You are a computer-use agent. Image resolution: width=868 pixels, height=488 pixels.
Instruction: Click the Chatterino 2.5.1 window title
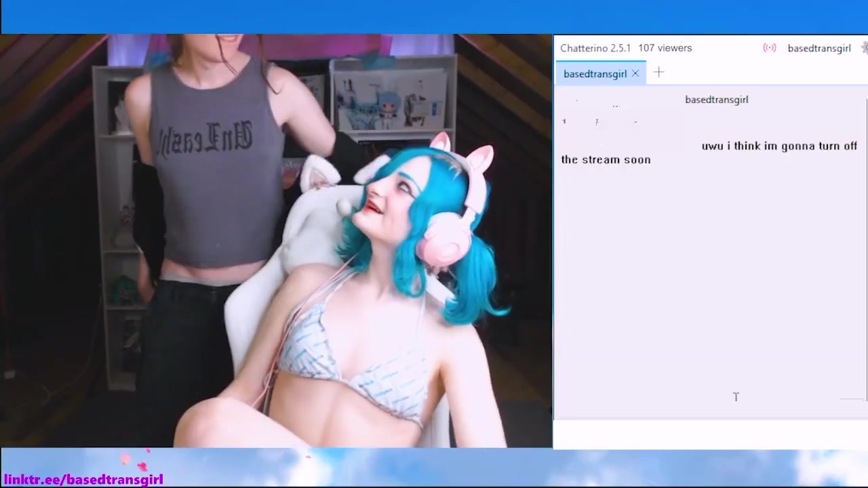coord(595,48)
